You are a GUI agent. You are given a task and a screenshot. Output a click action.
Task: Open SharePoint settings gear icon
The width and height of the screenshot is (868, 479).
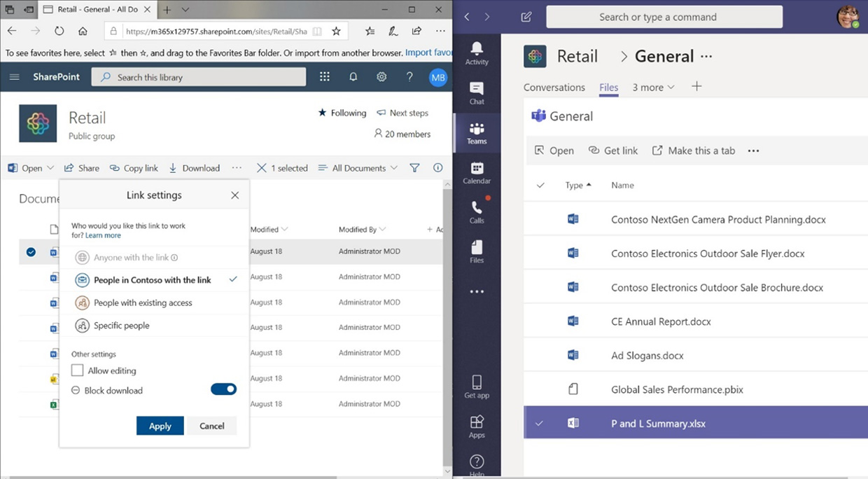(381, 77)
